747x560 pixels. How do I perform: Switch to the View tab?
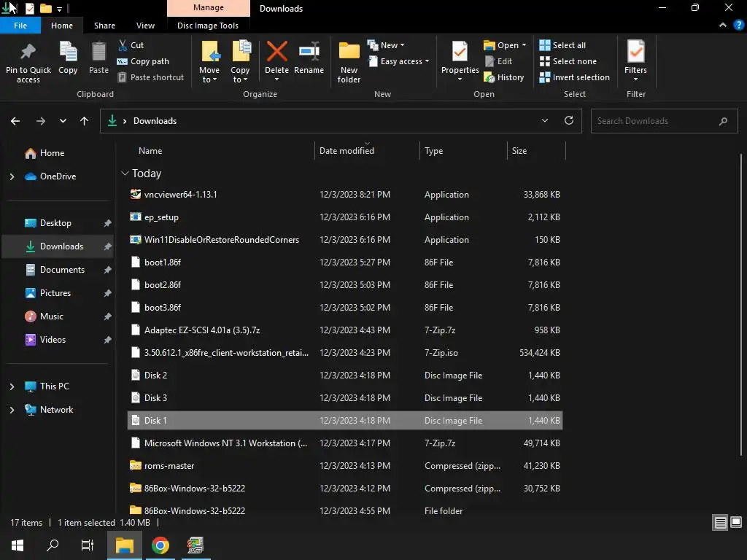[x=145, y=26]
